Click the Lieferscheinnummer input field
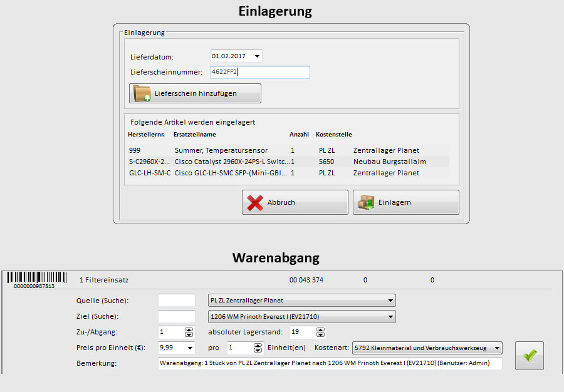This screenshot has width=564, height=392. pyautogui.click(x=259, y=73)
